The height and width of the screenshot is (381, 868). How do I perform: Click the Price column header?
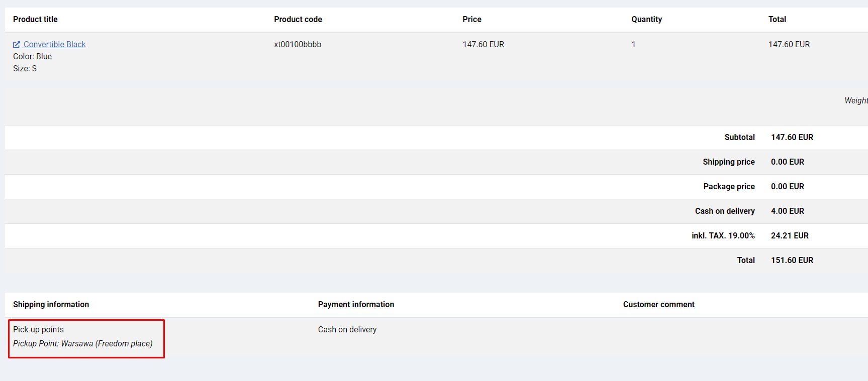(471, 20)
